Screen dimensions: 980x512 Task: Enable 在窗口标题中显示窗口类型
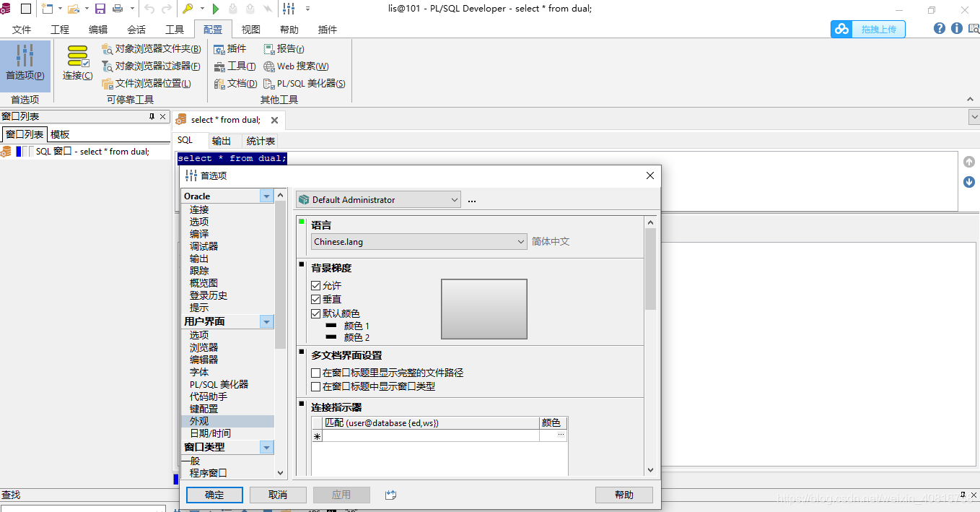click(x=316, y=386)
